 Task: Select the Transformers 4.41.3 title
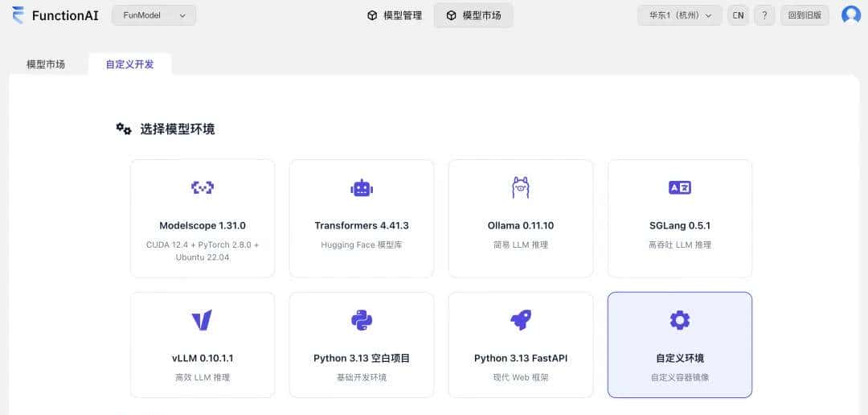362,225
